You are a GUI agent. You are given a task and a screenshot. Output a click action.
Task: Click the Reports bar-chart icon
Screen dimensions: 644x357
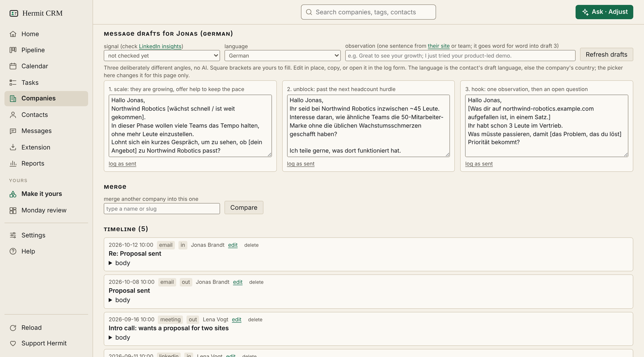(x=13, y=163)
